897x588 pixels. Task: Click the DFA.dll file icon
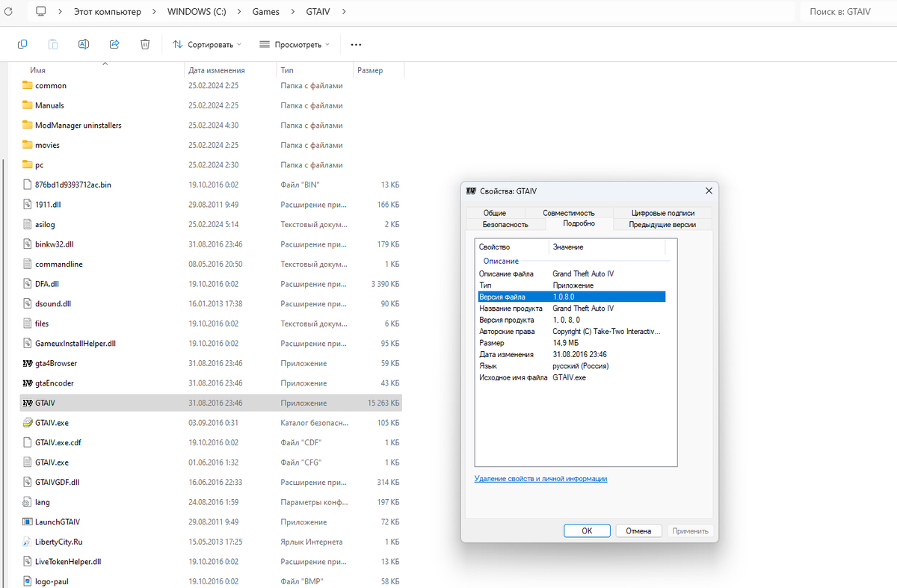coord(28,284)
